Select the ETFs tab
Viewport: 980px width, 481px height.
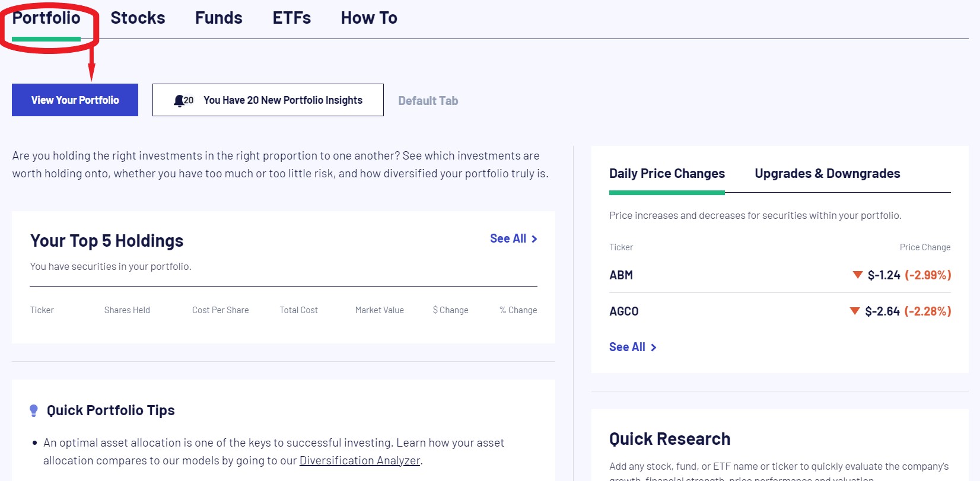(292, 18)
